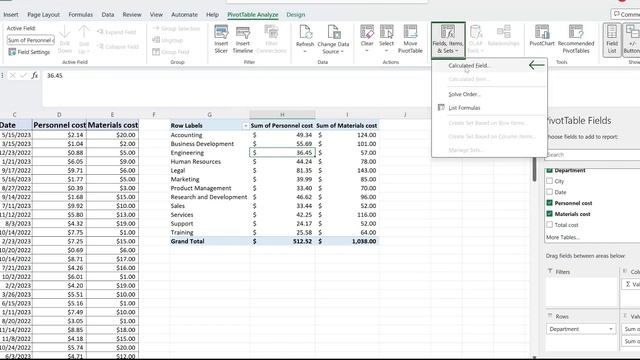Click the Personnel cost column header cell

59,125
